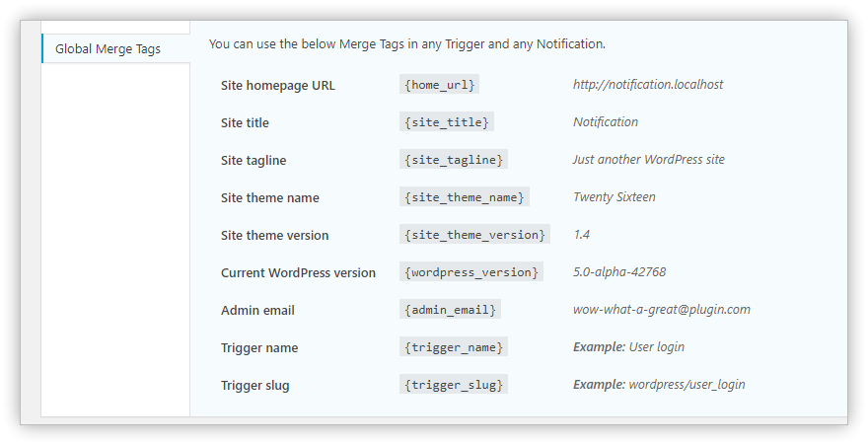The width and height of the screenshot is (868, 445).
Task: Select the {wordpress_version} merge tag
Action: click(x=471, y=272)
